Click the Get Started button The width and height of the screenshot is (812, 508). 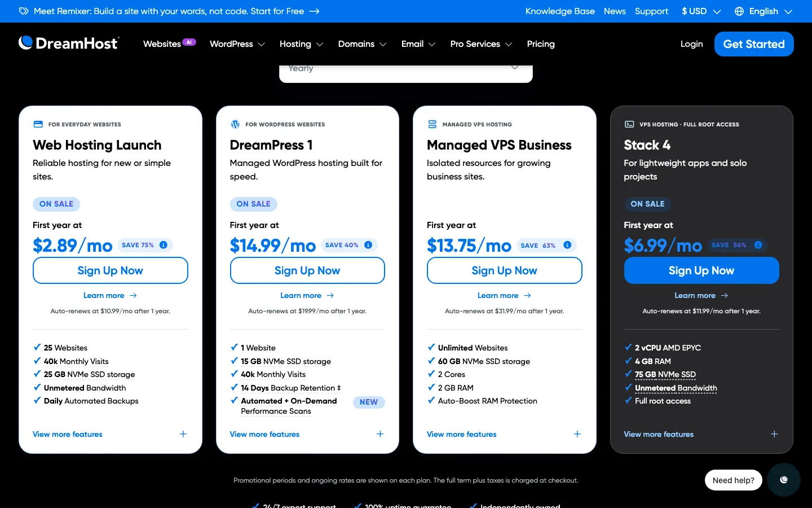coord(754,44)
